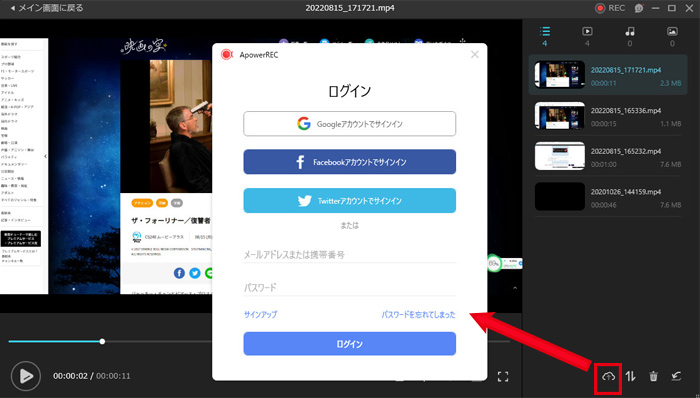Viewport: 700px width, 398px height.
Task: Open thumbnail of 20201026_144159.mp4
Action: point(560,196)
